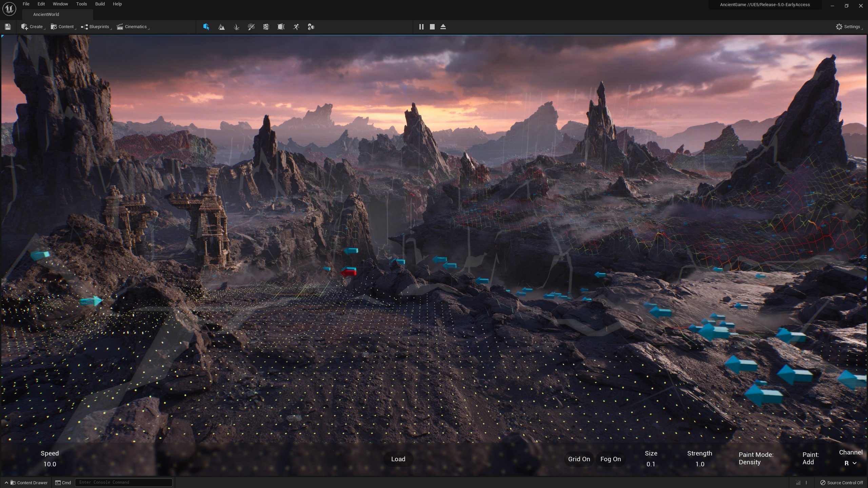Select the Landscape editing mode icon
868x488 pixels.
pyautogui.click(x=221, y=27)
